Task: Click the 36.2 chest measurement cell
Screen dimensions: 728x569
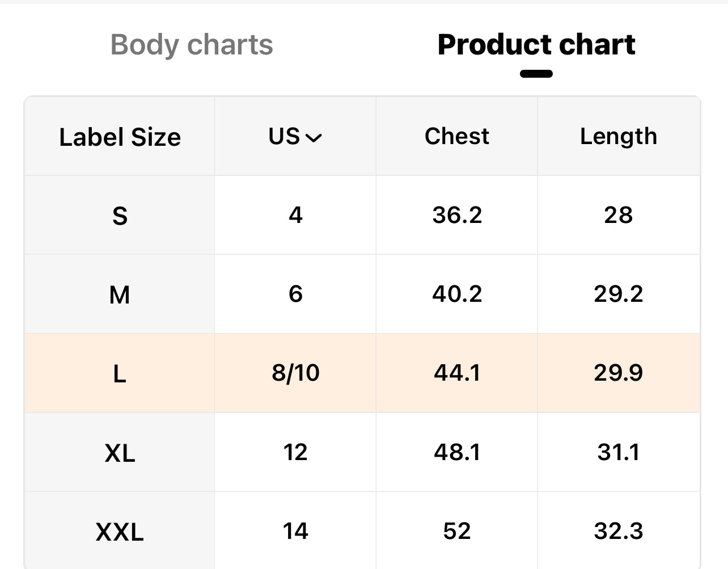Action: 456,215
